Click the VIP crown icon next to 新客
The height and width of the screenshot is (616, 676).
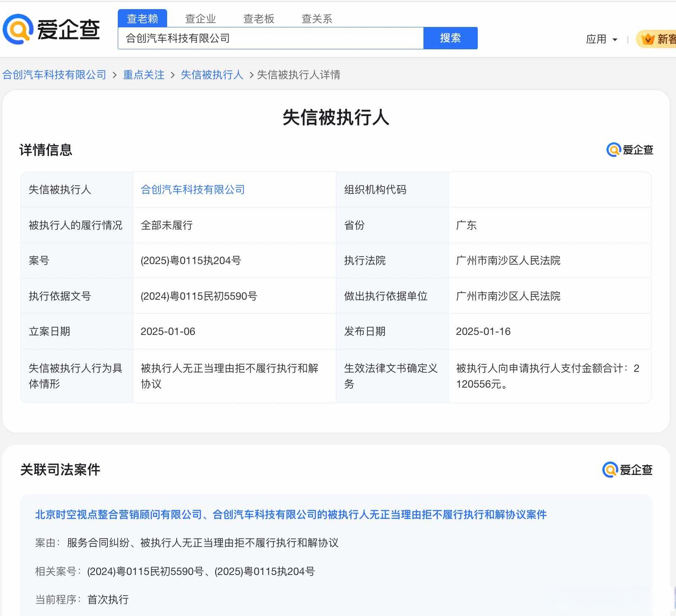pos(647,39)
